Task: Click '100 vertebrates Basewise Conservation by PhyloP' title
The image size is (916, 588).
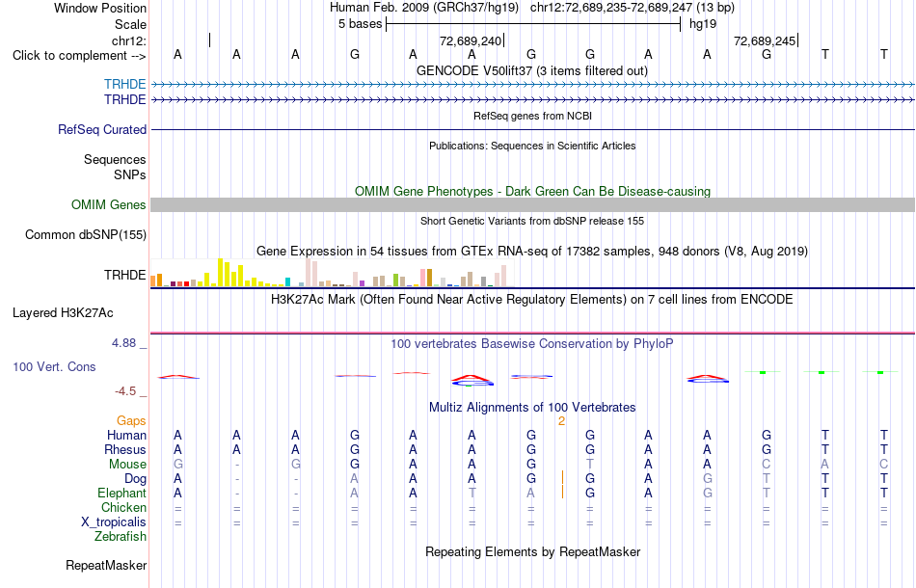Action: coord(532,343)
